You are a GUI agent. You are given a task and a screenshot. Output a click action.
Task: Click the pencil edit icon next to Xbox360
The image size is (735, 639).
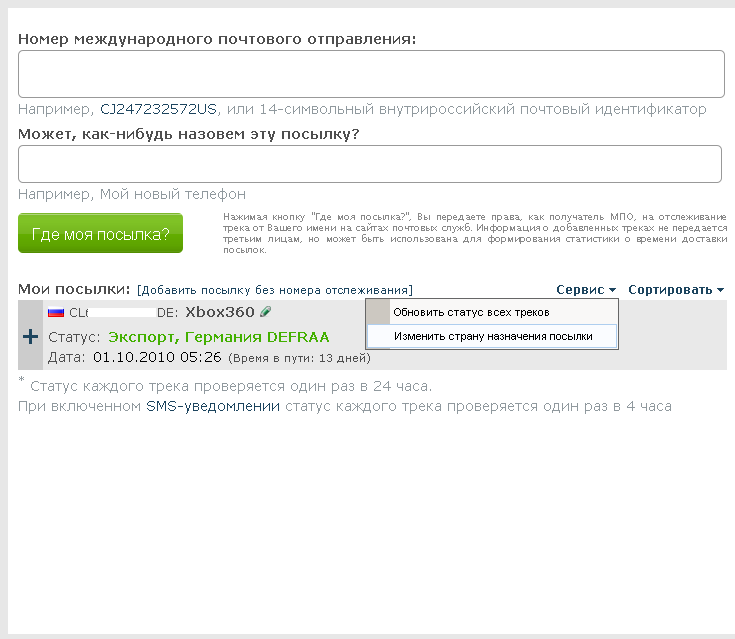pyautogui.click(x=266, y=311)
